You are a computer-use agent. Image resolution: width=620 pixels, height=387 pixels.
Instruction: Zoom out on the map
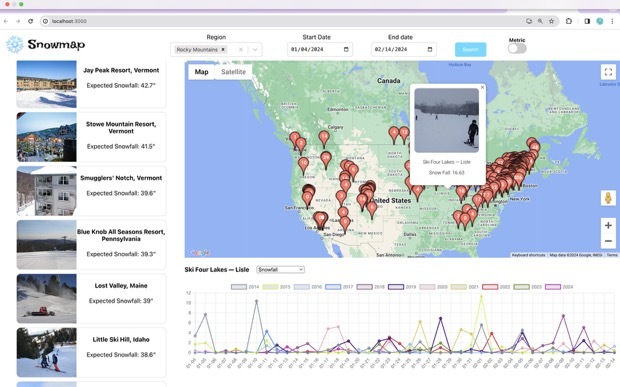tap(608, 241)
